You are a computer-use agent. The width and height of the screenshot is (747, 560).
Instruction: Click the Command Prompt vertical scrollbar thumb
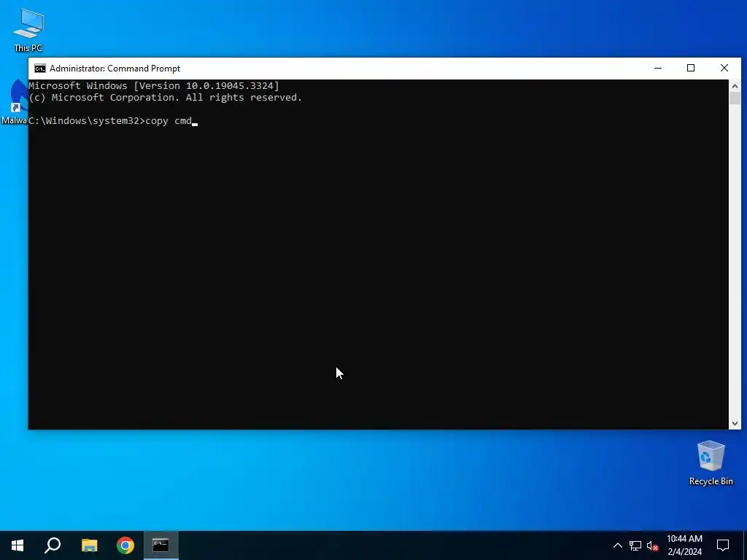[x=735, y=98]
